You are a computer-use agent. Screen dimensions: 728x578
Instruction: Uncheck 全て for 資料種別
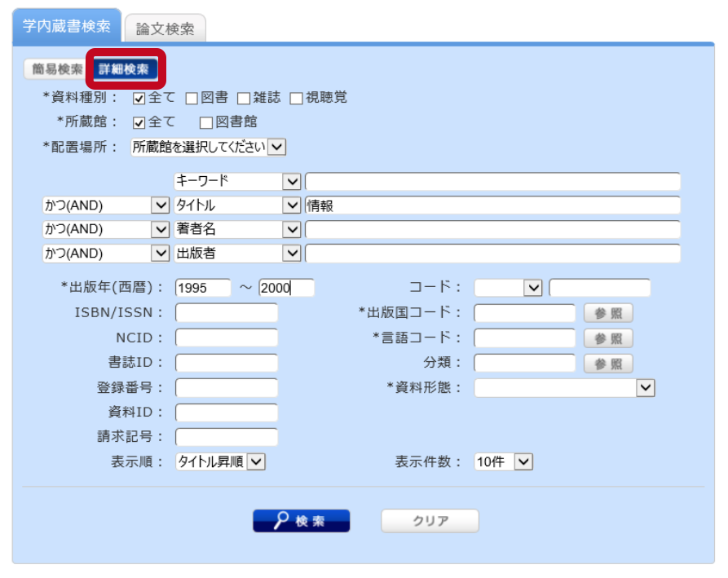point(139,99)
